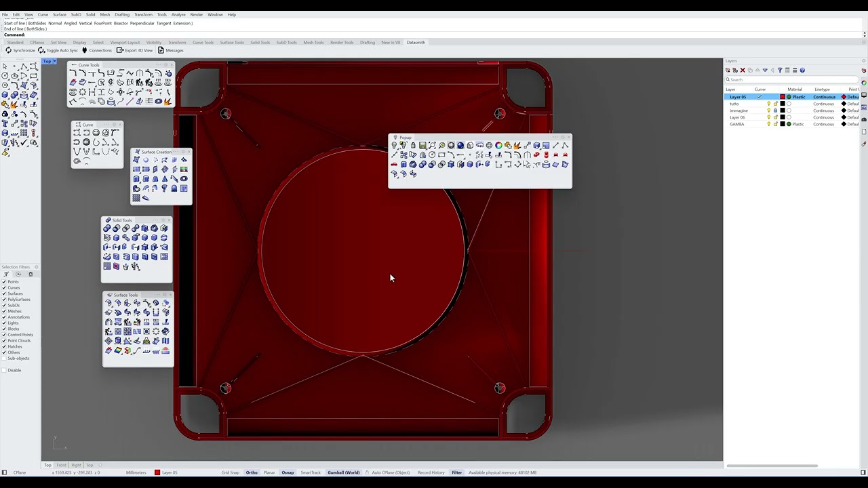Viewport: 868px width, 488px height.
Task: Click the New Layer icon in the Layers panel
Action: point(728,70)
